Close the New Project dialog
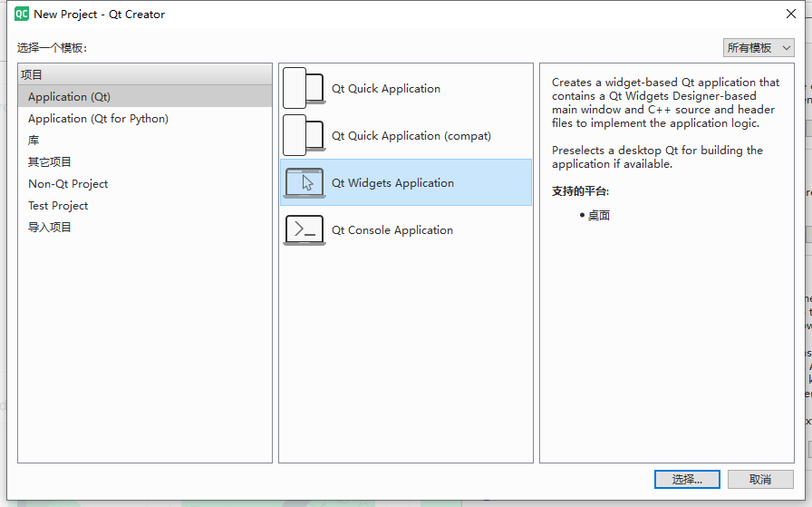 [x=791, y=14]
